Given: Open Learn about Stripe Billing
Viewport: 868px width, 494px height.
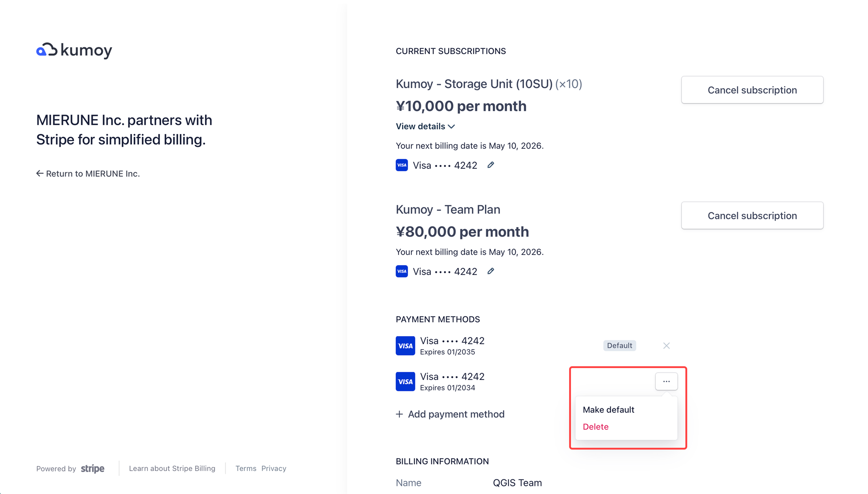Looking at the screenshot, I should (172, 468).
